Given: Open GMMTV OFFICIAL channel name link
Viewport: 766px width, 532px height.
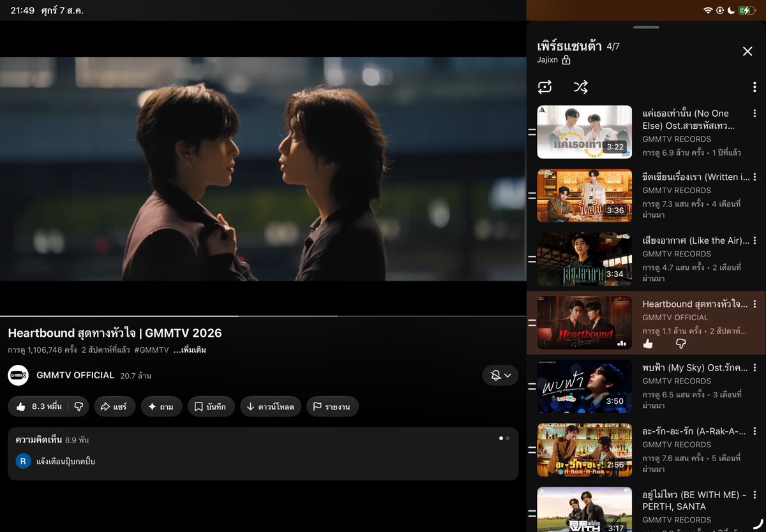Looking at the screenshot, I should 75,375.
